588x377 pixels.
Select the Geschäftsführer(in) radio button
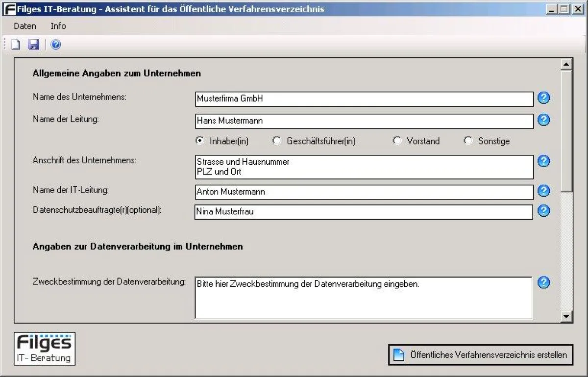point(276,141)
